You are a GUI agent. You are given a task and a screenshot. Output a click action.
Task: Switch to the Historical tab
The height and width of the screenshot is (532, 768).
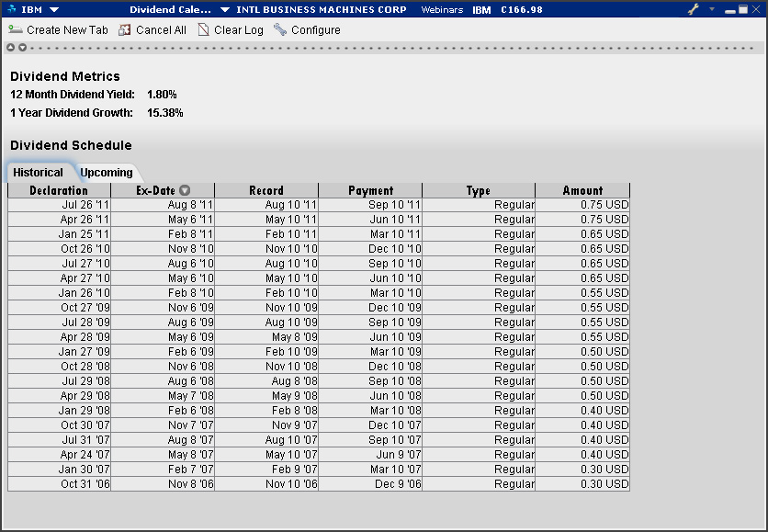[39, 173]
